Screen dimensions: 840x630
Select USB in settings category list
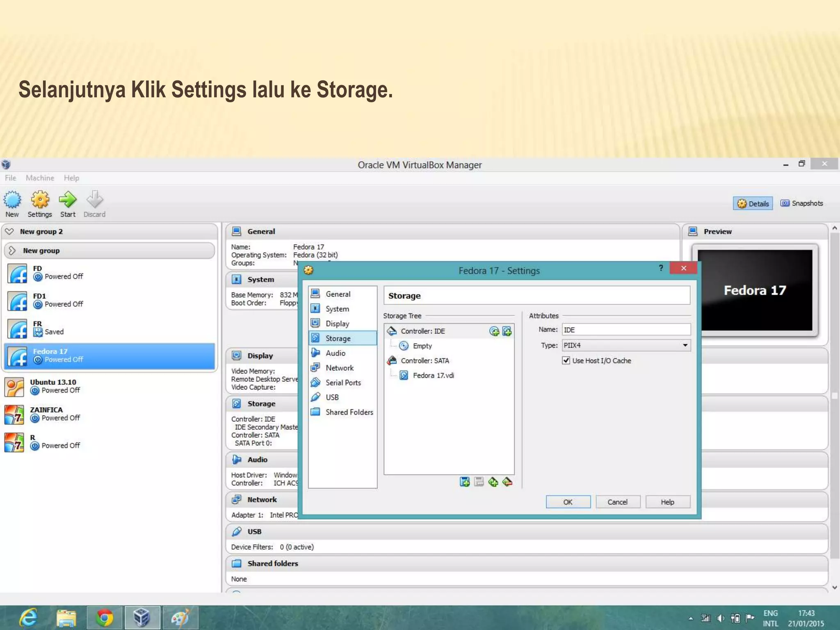tap(342, 397)
